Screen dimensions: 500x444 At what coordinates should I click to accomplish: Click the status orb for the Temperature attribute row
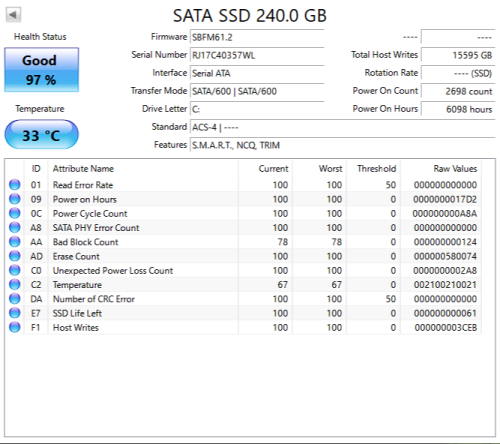point(14,285)
